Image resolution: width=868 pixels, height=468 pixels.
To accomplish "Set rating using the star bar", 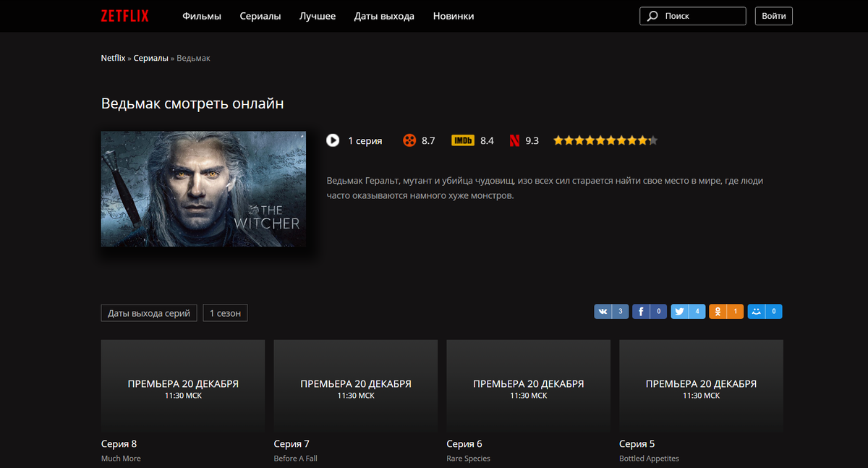I will click(605, 140).
